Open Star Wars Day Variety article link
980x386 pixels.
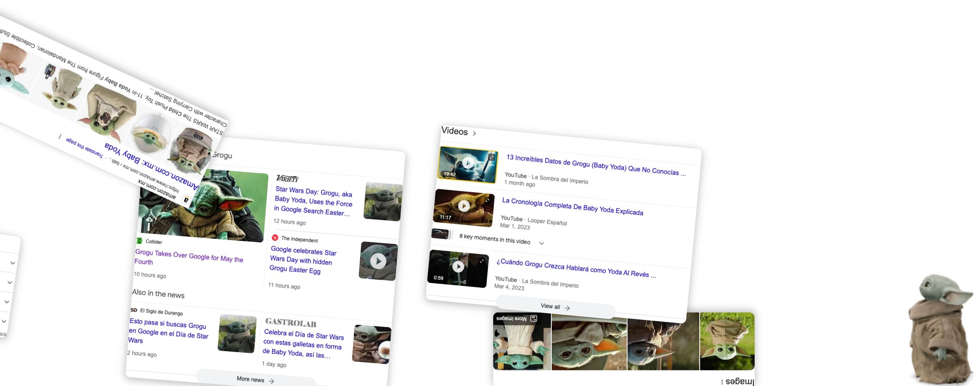[x=313, y=201]
